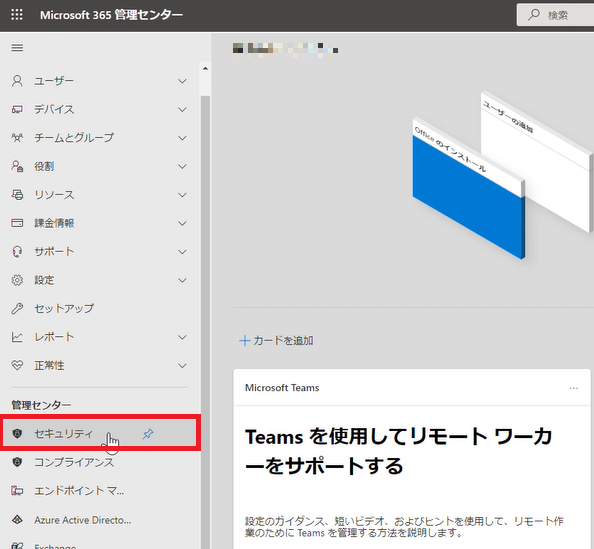Expand the 課金情報 chevron
This screenshot has width=594, height=549.
click(x=183, y=223)
